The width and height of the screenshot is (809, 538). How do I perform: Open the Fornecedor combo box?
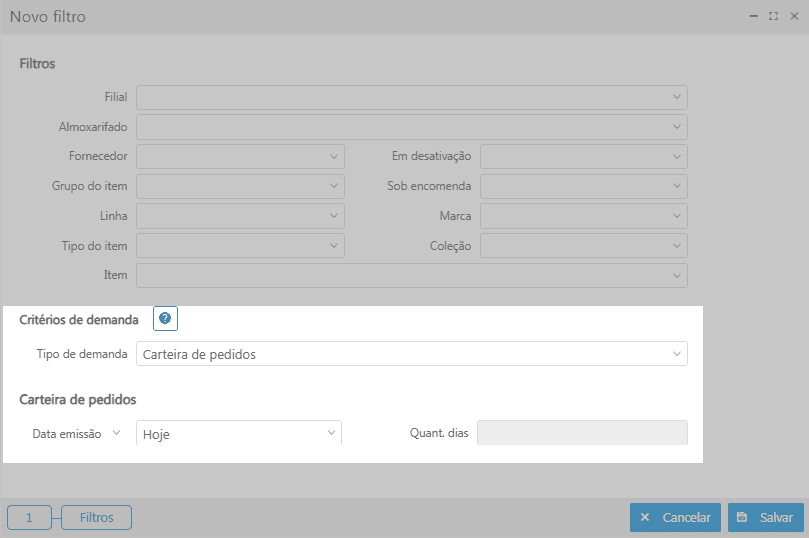(x=240, y=157)
